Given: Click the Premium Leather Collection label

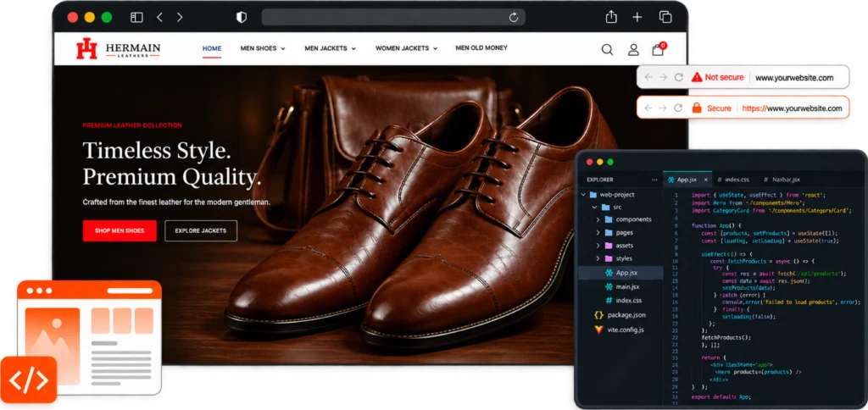Looking at the screenshot, I should tap(132, 125).
